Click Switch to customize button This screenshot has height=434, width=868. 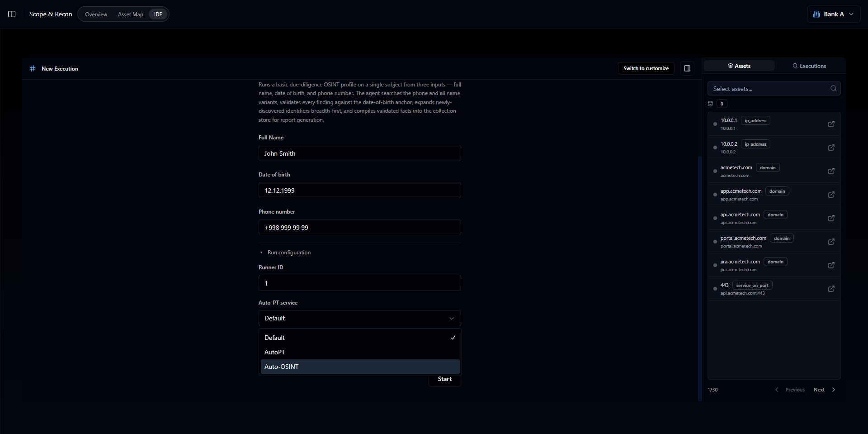tap(646, 68)
